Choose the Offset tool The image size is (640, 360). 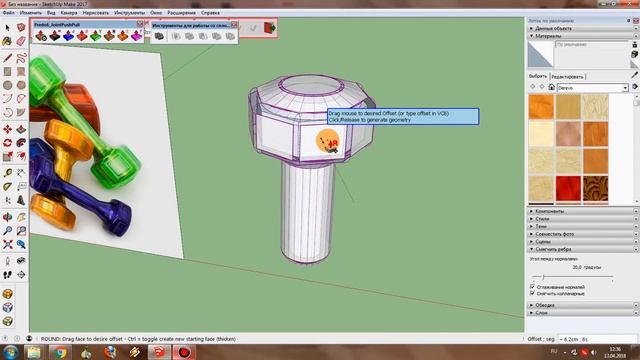pyautogui.click(x=21, y=156)
